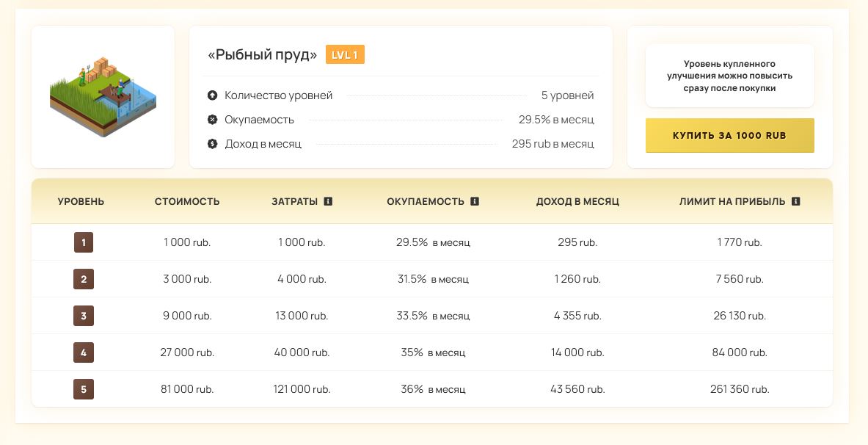Click the «Уровень» column header
The image size is (868, 445).
tap(81, 201)
